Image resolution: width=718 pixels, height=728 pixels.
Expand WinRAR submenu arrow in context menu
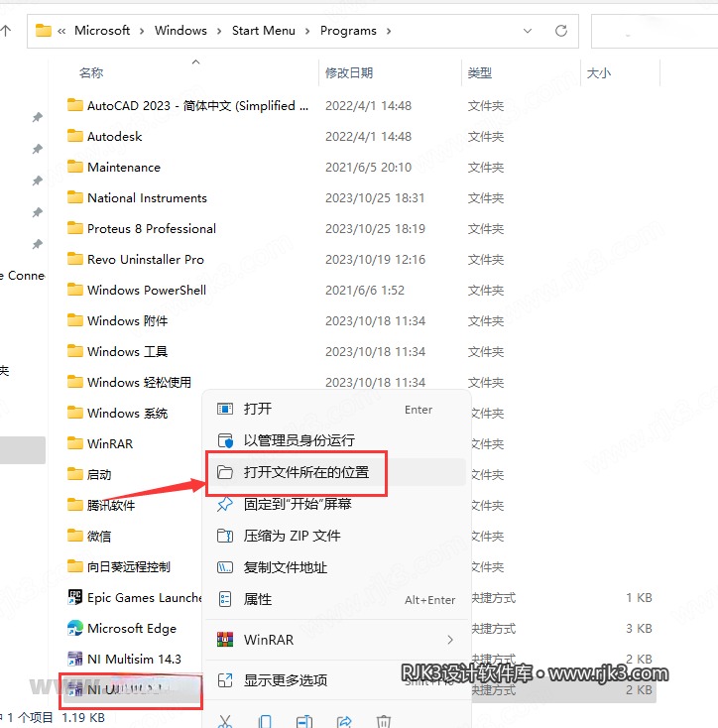pyautogui.click(x=449, y=640)
